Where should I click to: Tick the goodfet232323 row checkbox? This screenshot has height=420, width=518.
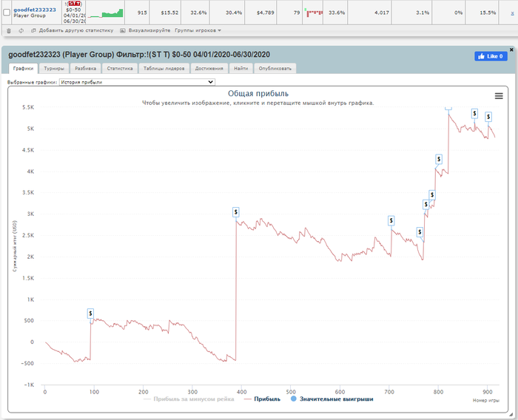7,13
